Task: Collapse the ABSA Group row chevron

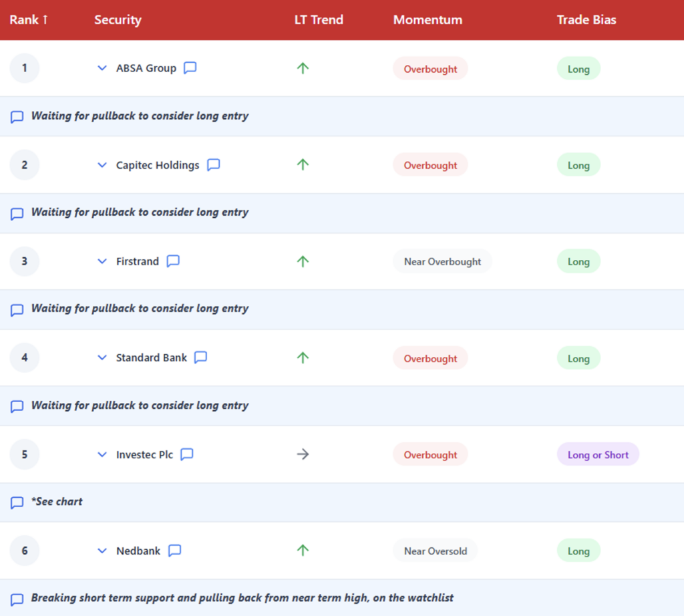Action: pyautogui.click(x=102, y=68)
